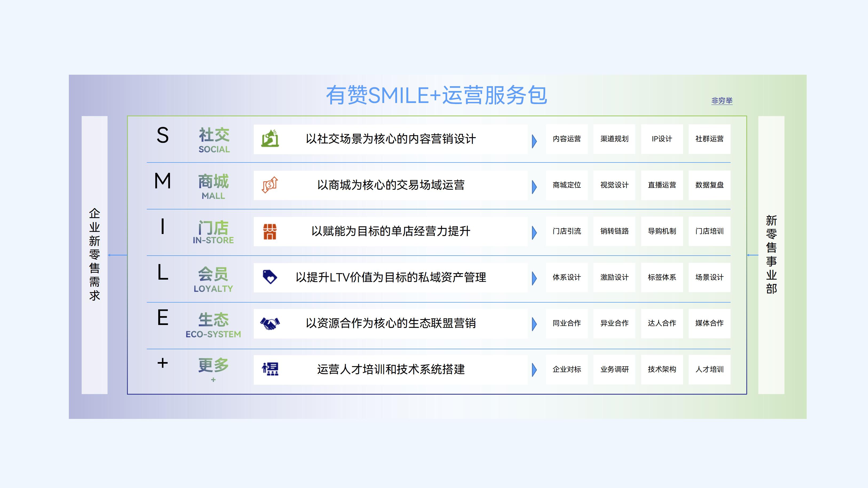Select the 门店引流 card
The image size is (868, 488).
567,231
